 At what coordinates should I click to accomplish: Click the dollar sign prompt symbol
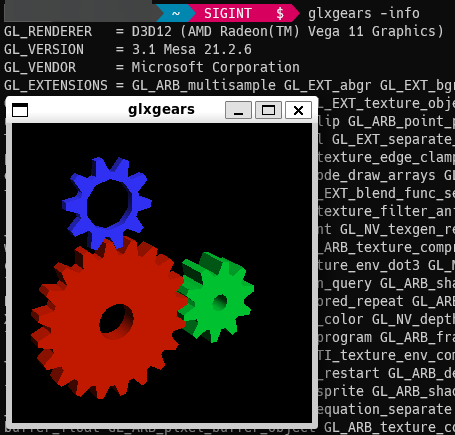[x=280, y=13]
